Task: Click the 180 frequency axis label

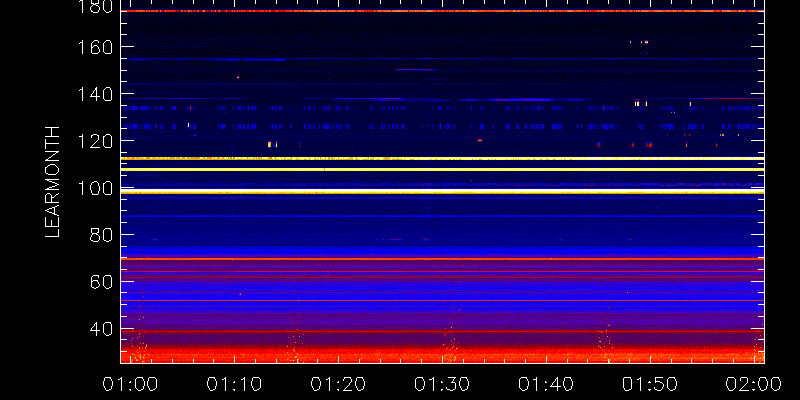Action: click(95, 7)
